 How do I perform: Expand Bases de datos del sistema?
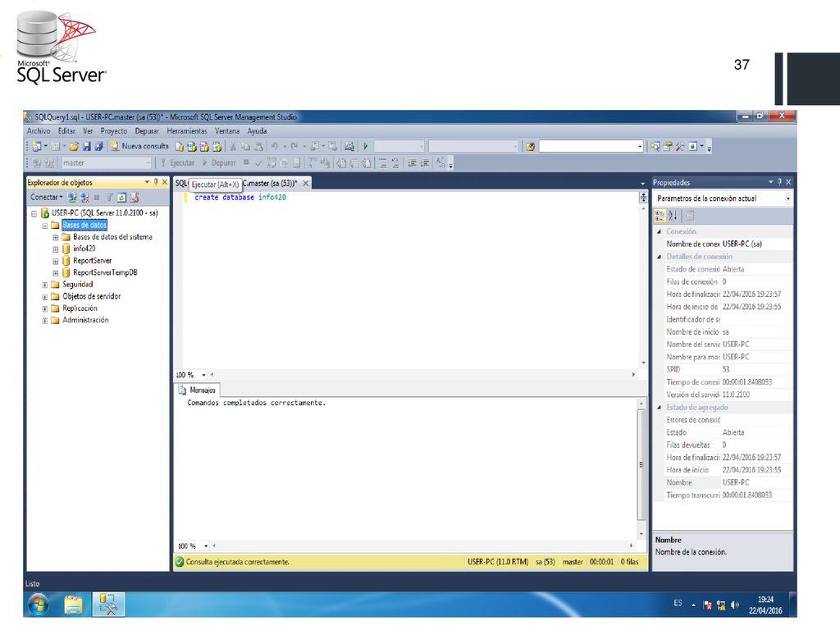(55, 237)
